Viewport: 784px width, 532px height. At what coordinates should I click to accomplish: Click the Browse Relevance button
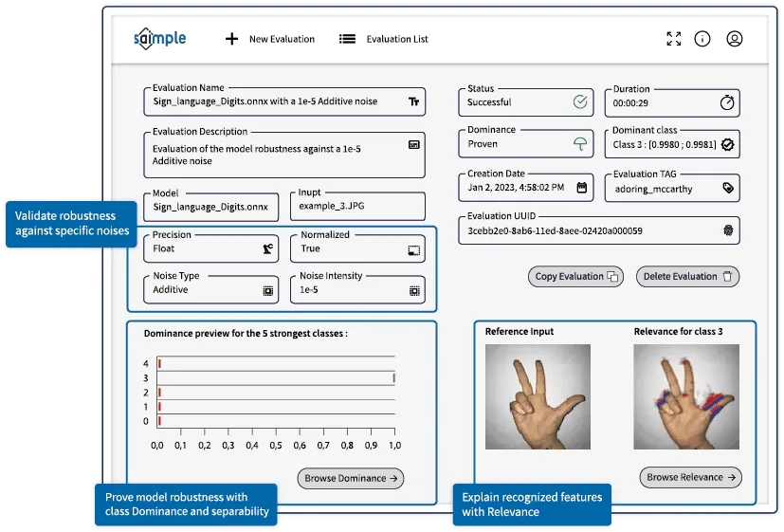(690, 478)
